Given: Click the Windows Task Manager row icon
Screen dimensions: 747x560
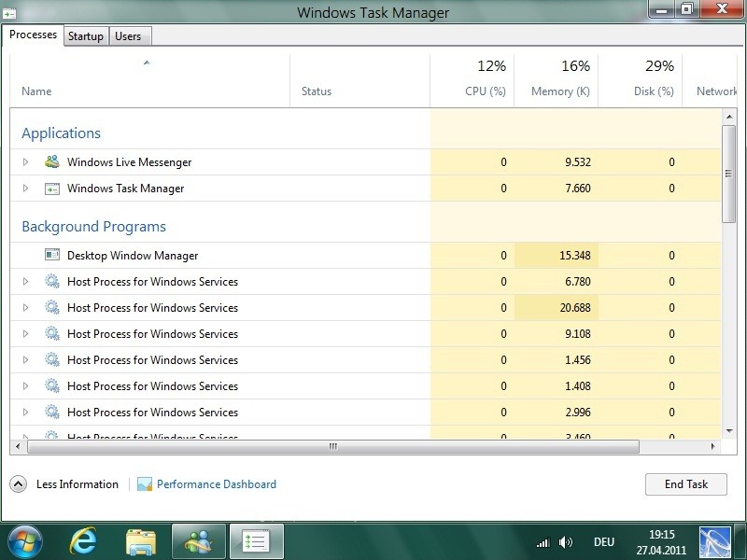Looking at the screenshot, I should 52,189.
